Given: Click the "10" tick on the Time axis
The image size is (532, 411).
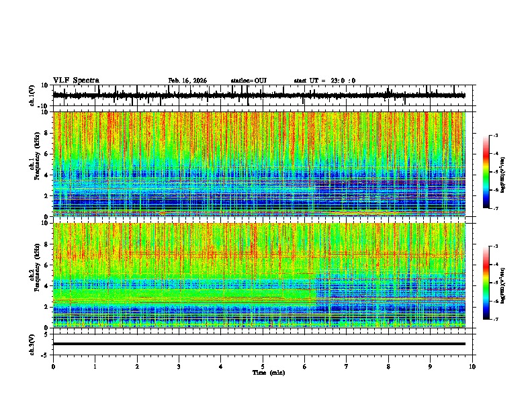Looking at the screenshot, I should coord(472,367).
